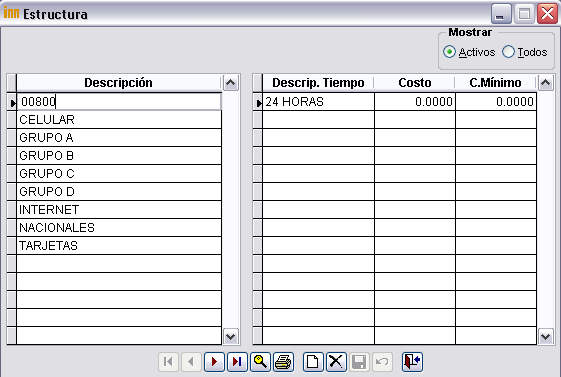Save changes with floppy disk icon

(x=359, y=362)
